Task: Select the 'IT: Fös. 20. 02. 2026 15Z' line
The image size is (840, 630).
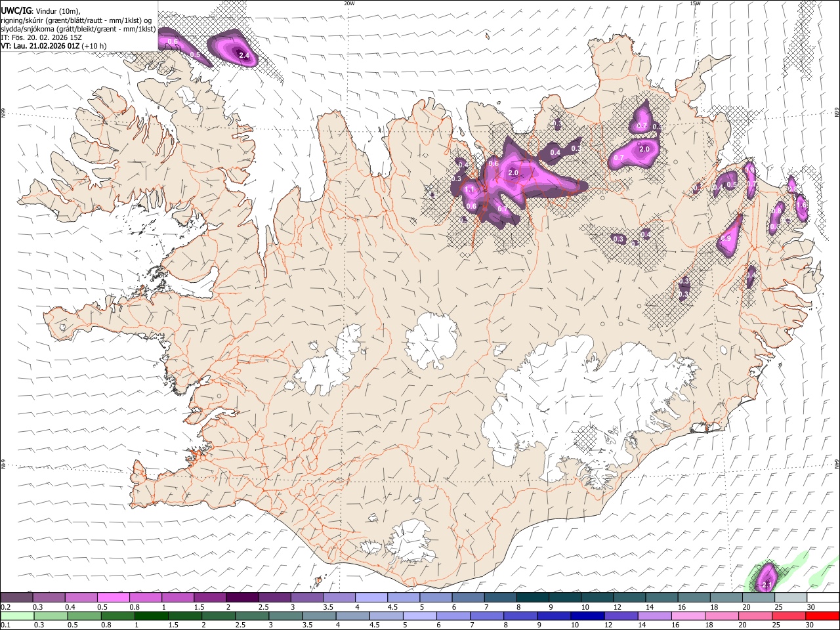Action: (x=41, y=38)
